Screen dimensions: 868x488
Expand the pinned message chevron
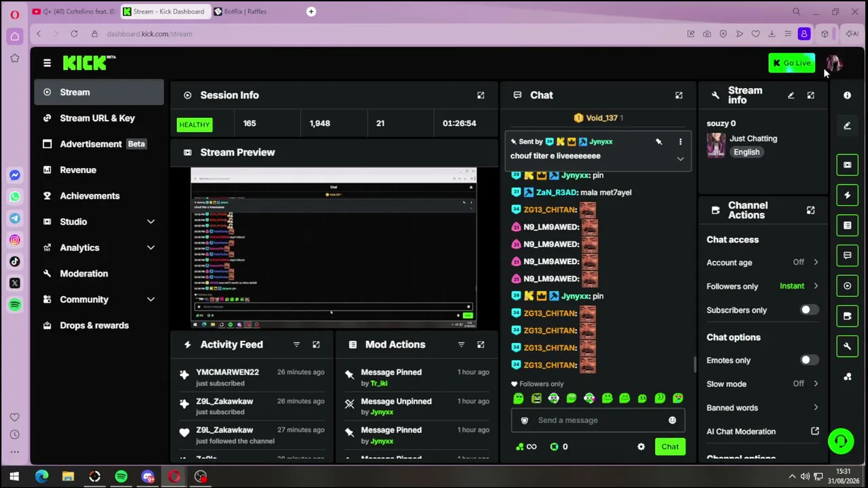coord(680,159)
